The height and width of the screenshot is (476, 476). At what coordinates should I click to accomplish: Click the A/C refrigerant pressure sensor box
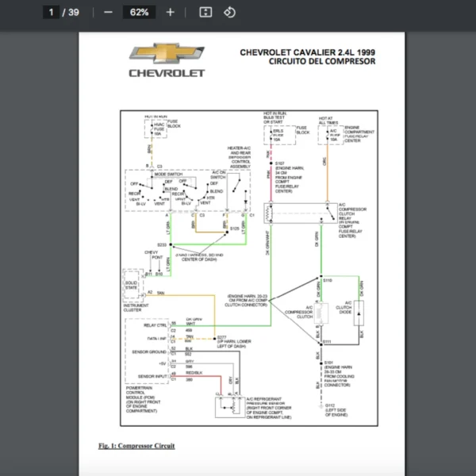pos(230,407)
